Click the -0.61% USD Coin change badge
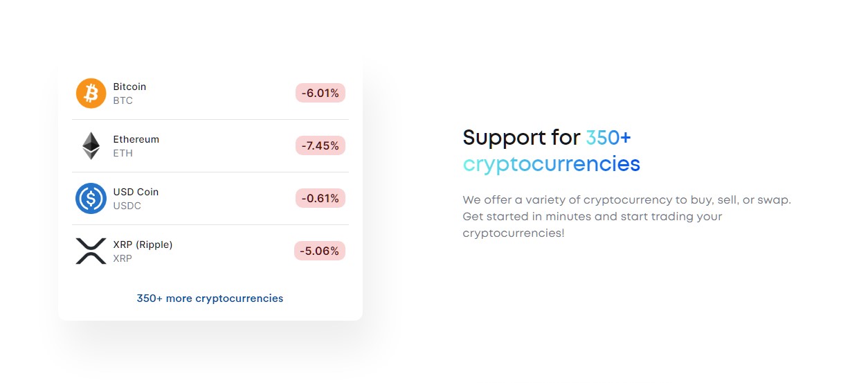The height and width of the screenshot is (383, 868). click(320, 198)
